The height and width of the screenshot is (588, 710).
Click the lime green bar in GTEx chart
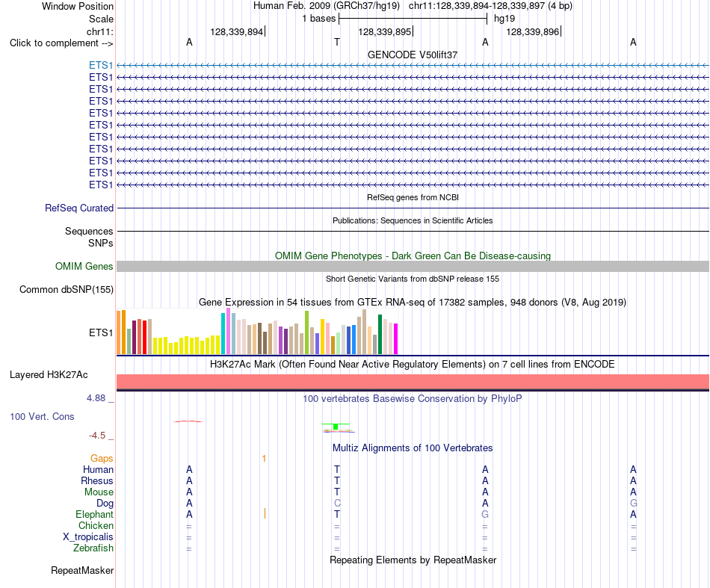click(x=307, y=332)
